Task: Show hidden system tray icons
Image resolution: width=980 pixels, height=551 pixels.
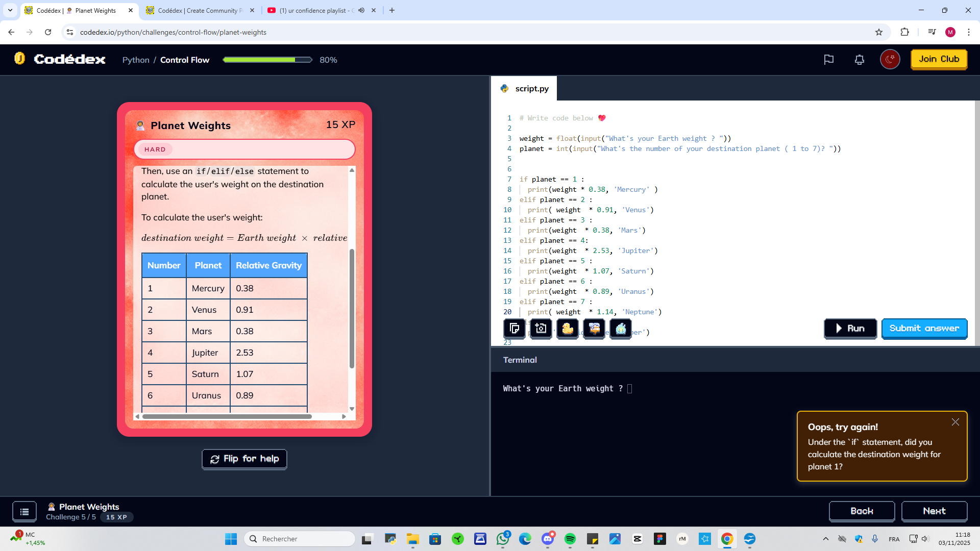Action: tap(825, 539)
